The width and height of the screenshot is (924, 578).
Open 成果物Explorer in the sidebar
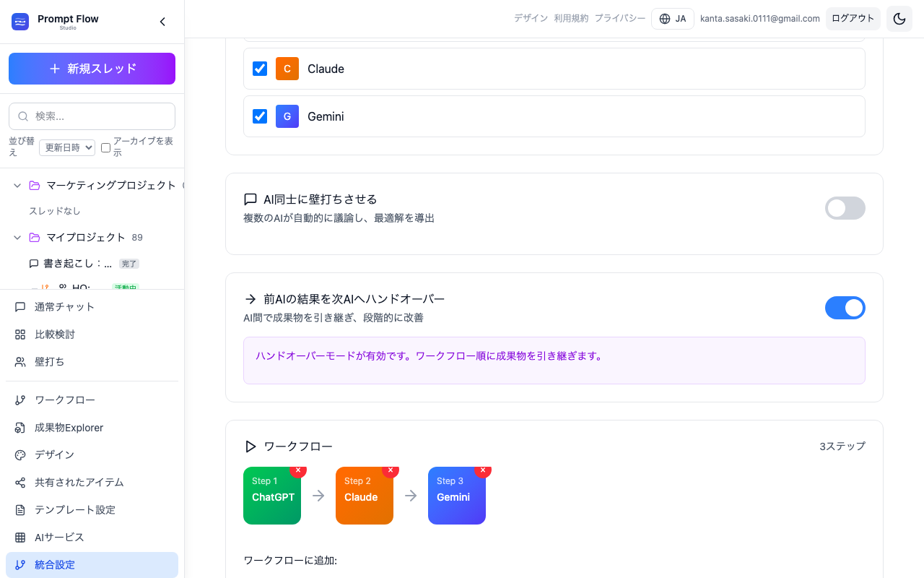[92, 428]
